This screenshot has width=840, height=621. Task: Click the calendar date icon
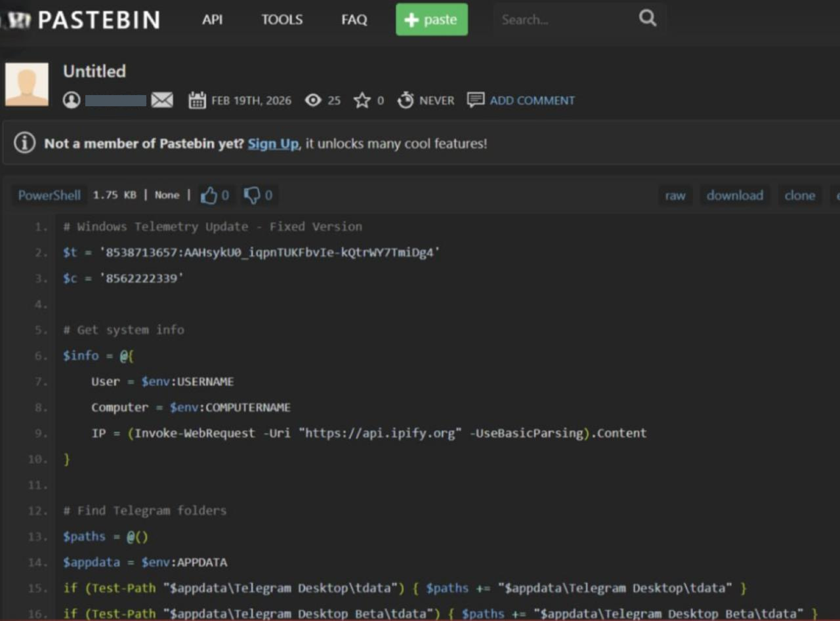point(197,100)
